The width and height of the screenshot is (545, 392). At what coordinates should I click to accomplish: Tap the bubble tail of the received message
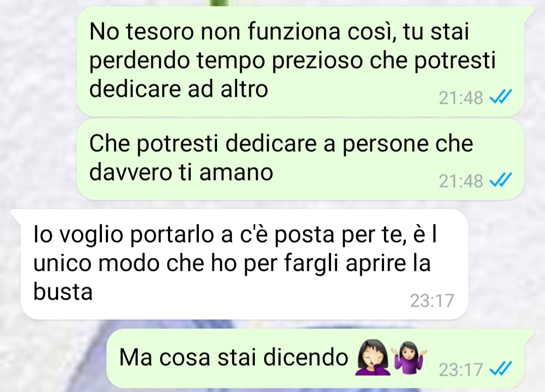16,215
